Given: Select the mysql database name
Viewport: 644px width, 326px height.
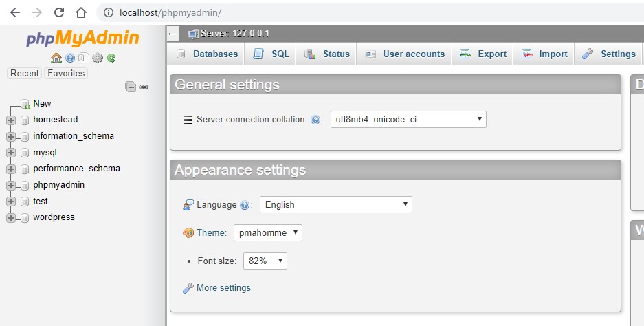Looking at the screenshot, I should tap(45, 153).
